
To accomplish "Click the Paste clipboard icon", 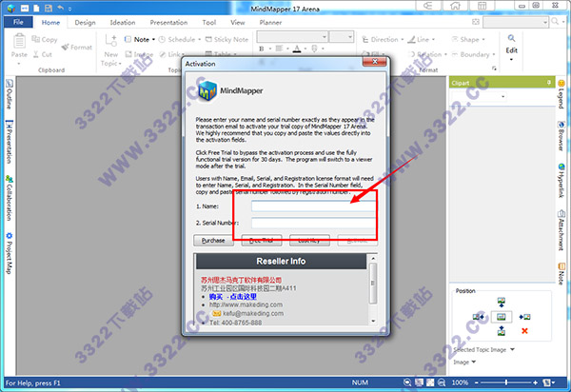I will pyautogui.click(x=19, y=41).
